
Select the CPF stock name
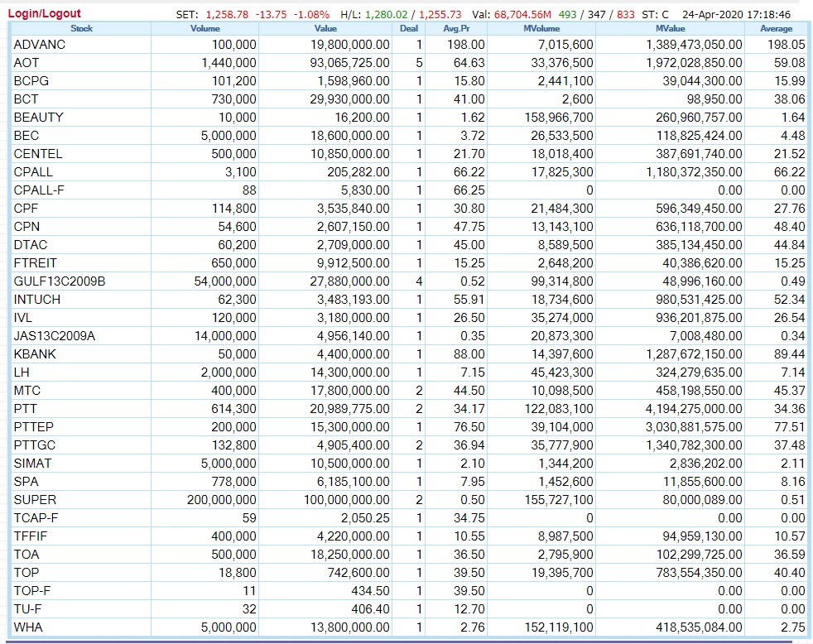tap(26, 208)
